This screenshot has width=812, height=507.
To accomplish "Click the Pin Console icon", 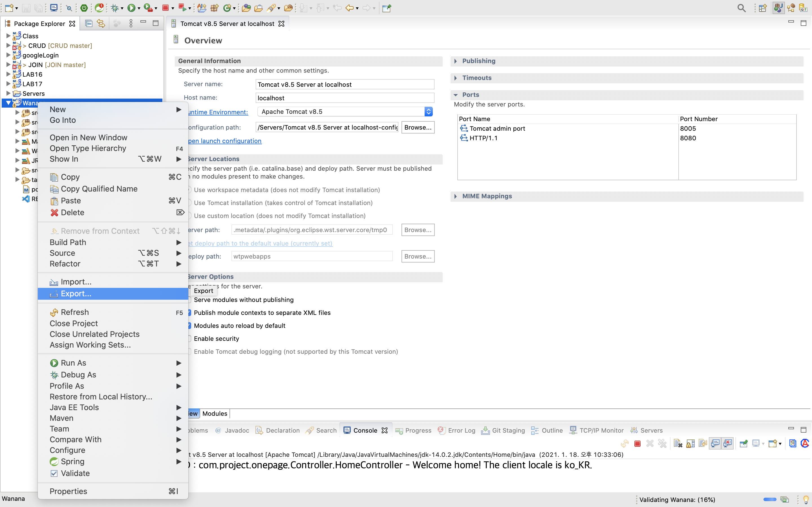I will (743, 444).
